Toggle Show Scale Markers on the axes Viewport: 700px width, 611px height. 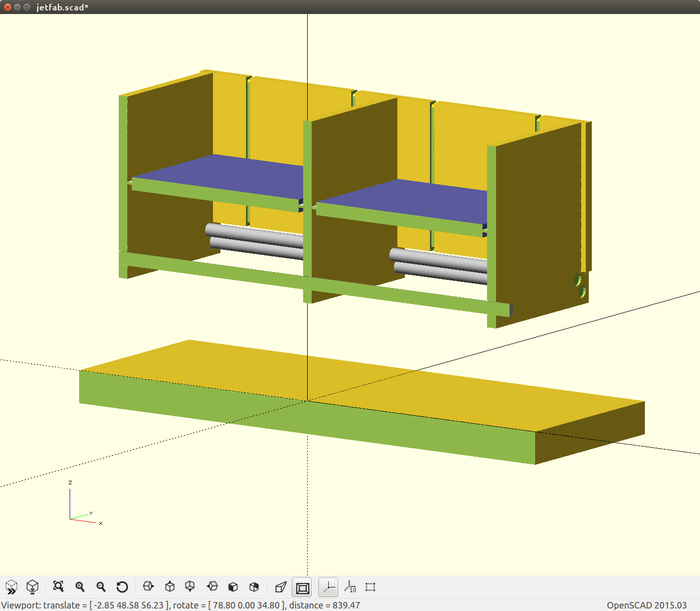pyautogui.click(x=350, y=586)
